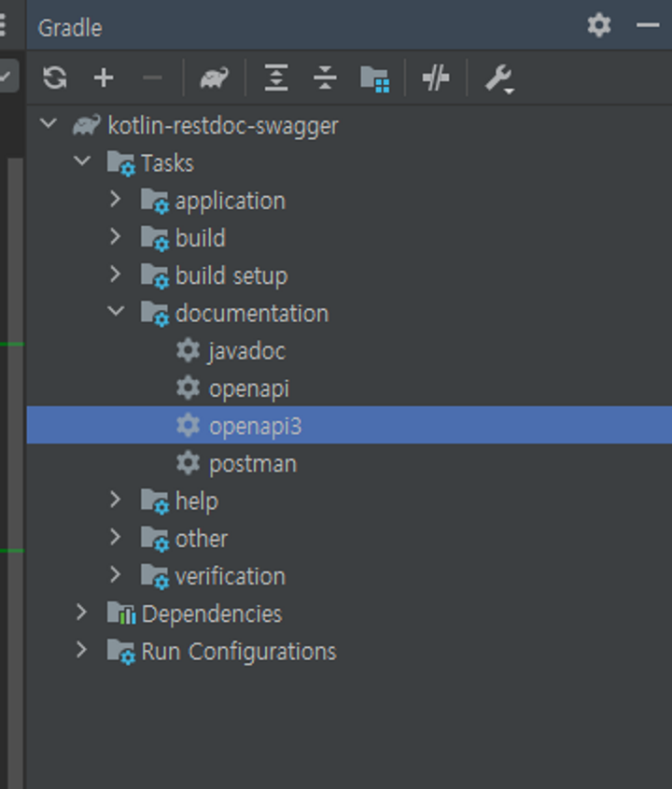The width and height of the screenshot is (672, 789).
Task: Click the Dependencies chart folder icon
Action: 121,613
